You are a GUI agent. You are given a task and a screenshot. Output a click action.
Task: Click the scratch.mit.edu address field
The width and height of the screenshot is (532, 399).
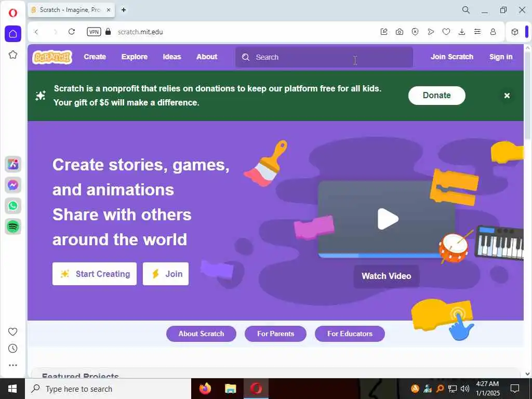[140, 32]
